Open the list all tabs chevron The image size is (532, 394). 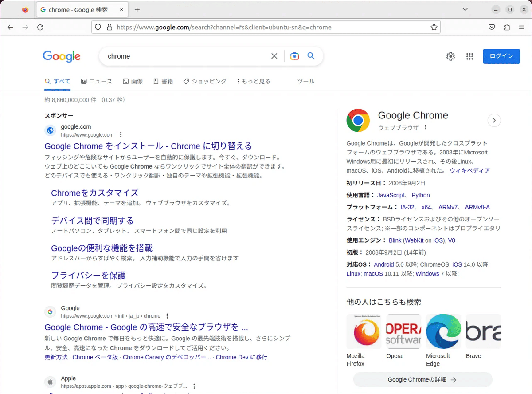point(465,9)
